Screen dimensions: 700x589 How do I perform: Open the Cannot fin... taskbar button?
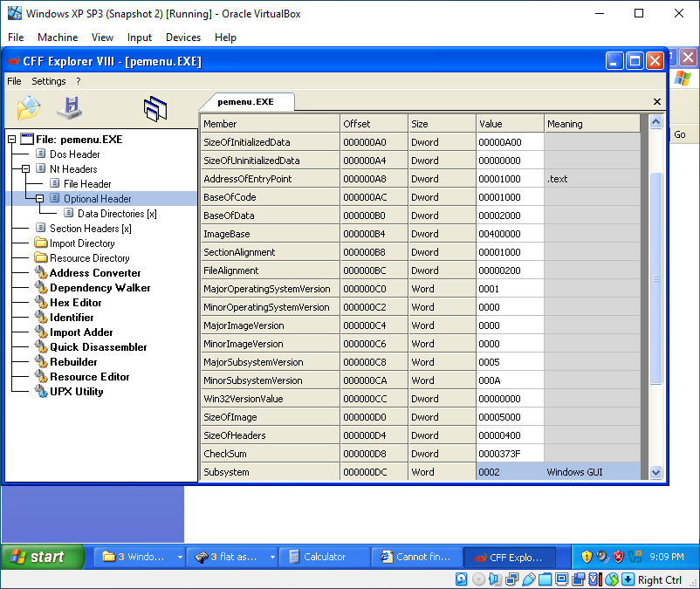(x=416, y=557)
